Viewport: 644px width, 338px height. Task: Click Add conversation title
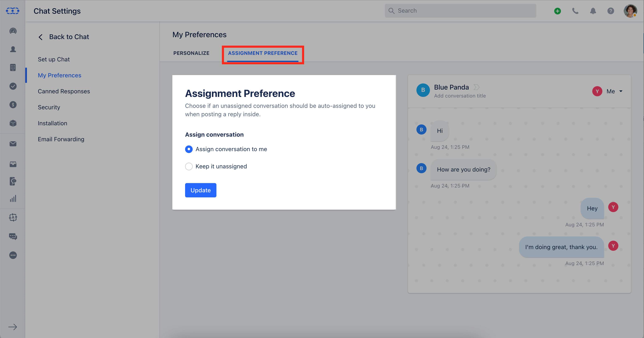click(x=460, y=96)
